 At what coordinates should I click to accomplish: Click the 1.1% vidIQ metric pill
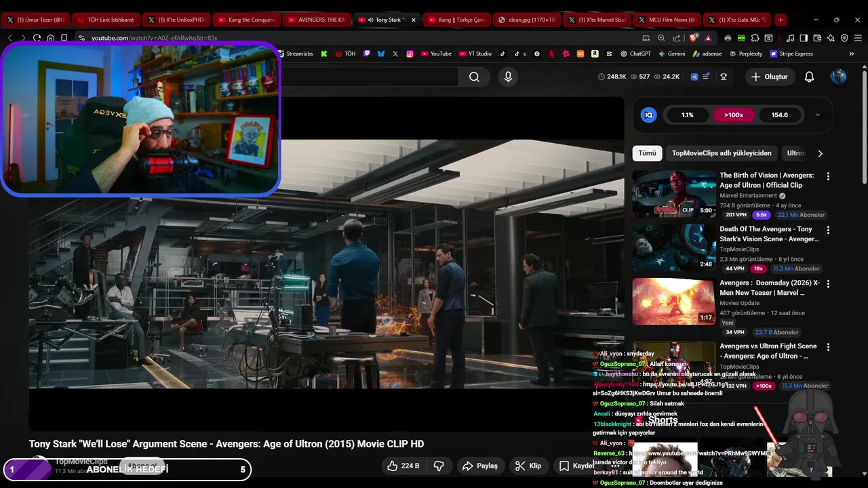[x=688, y=115]
